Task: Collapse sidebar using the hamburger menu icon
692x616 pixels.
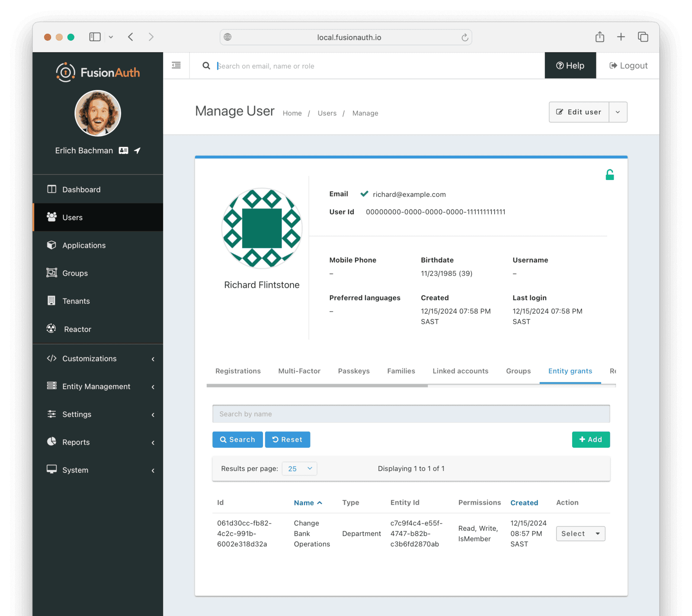Action: [x=176, y=65]
